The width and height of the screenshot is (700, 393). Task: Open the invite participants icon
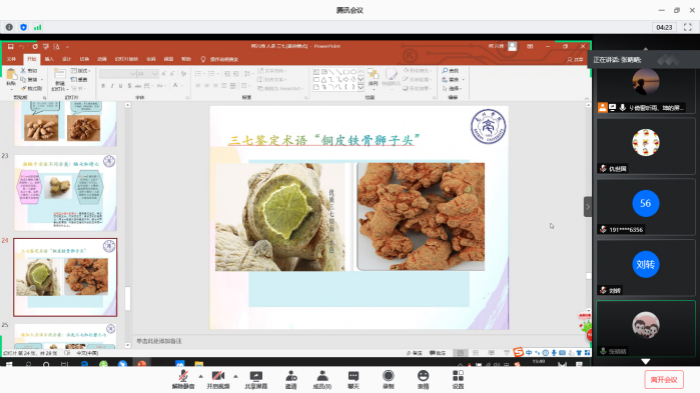click(291, 380)
